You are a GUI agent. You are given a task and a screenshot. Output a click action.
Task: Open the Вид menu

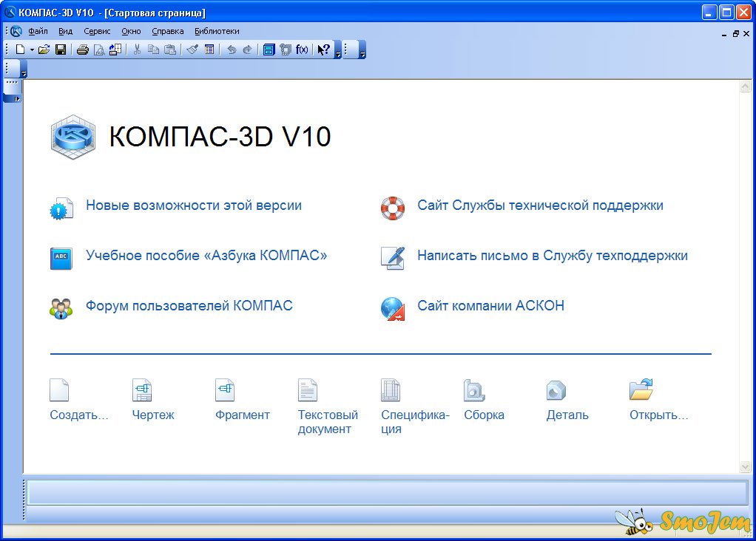pyautogui.click(x=66, y=31)
